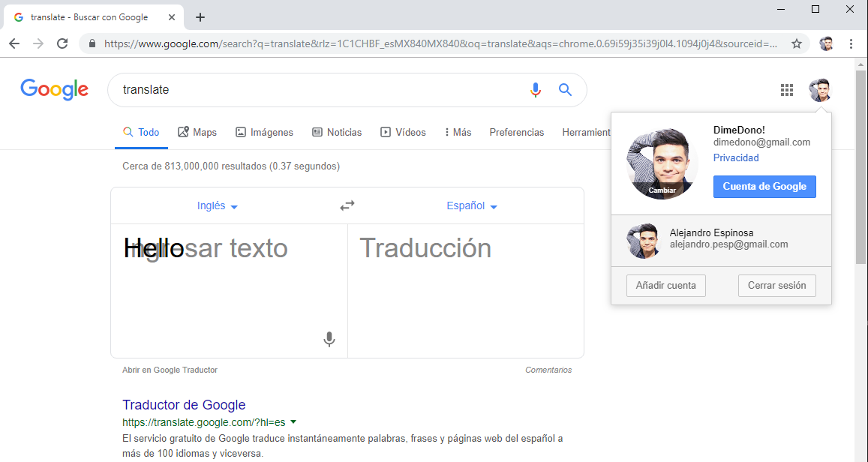Click the reload page icon

point(62,43)
